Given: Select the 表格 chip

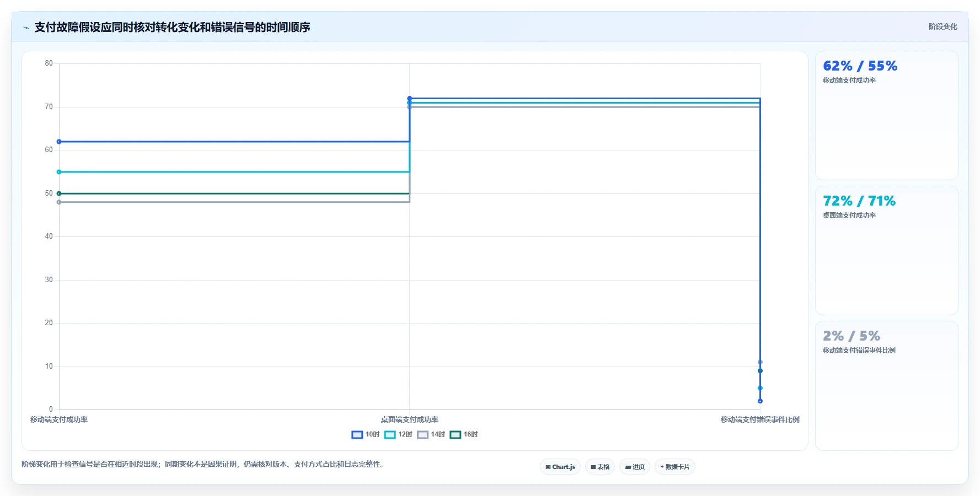Looking at the screenshot, I should 600,467.
